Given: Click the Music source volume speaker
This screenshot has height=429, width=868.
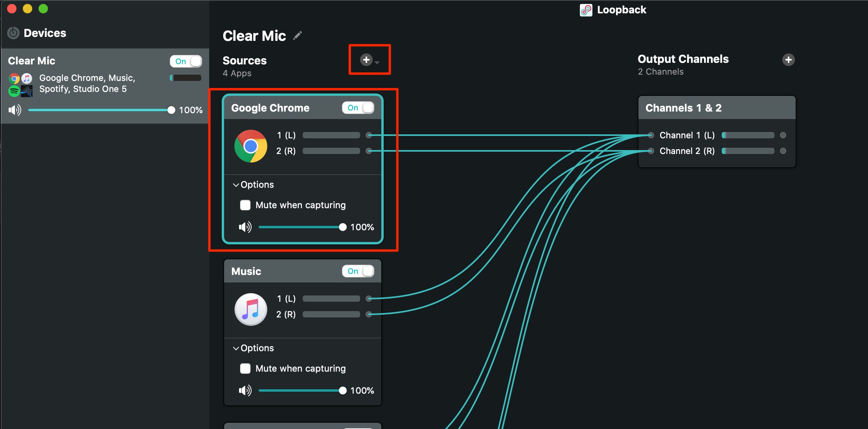Looking at the screenshot, I should (245, 390).
